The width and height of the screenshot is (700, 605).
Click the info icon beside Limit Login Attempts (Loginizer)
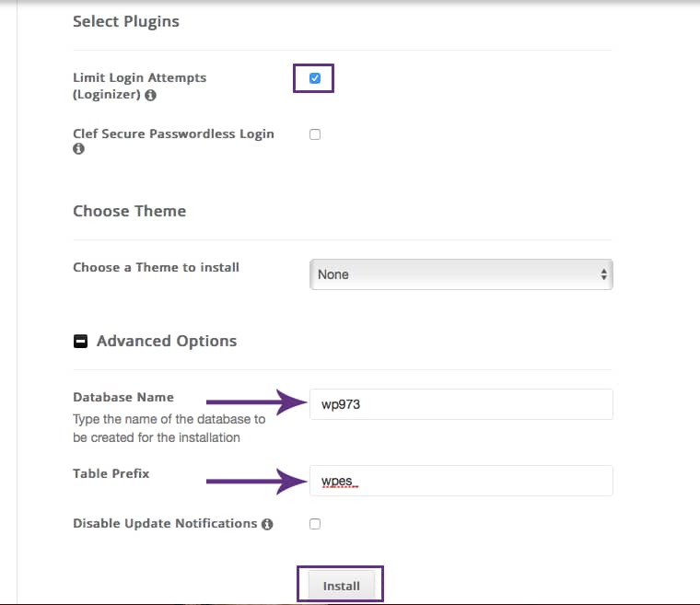coord(150,95)
